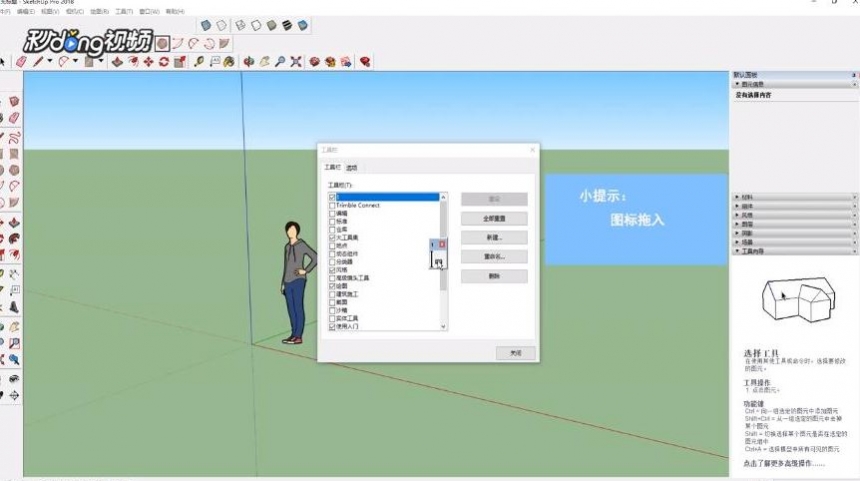
Task: Uncheck the 大工具集 toolbar checkbox
Action: (x=332, y=238)
